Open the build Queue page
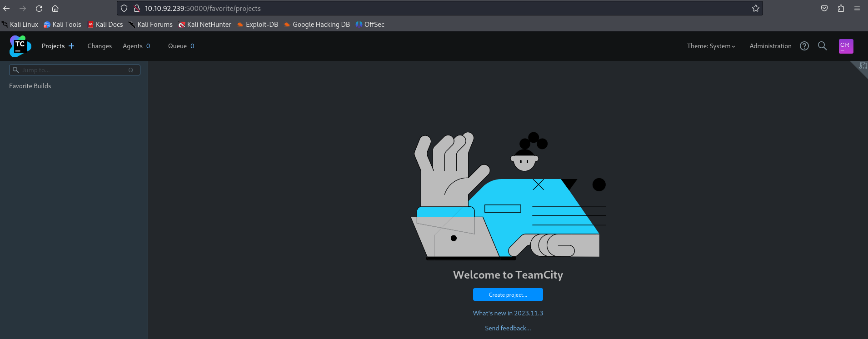 pyautogui.click(x=181, y=46)
